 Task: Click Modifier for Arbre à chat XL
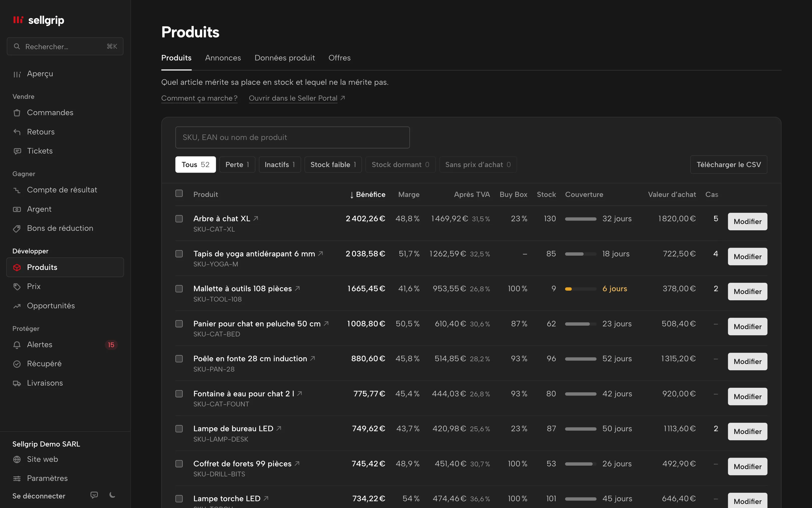(747, 222)
